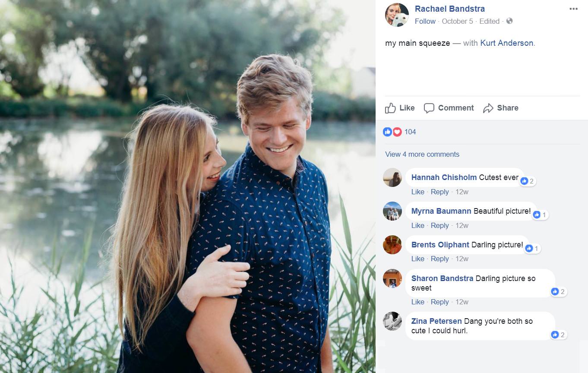Click the heart reaction icon beside 104
The image size is (588, 373).
pos(397,132)
